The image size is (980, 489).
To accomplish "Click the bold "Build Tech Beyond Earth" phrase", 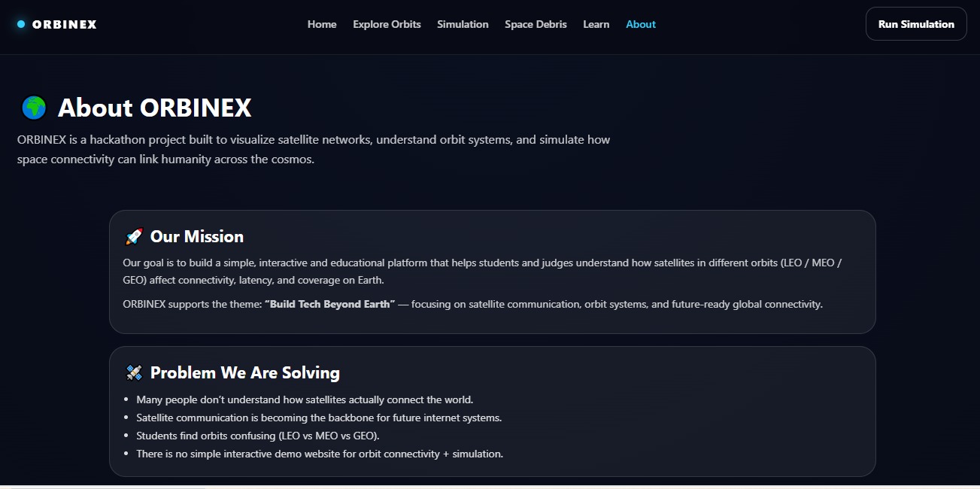I will pos(329,305).
